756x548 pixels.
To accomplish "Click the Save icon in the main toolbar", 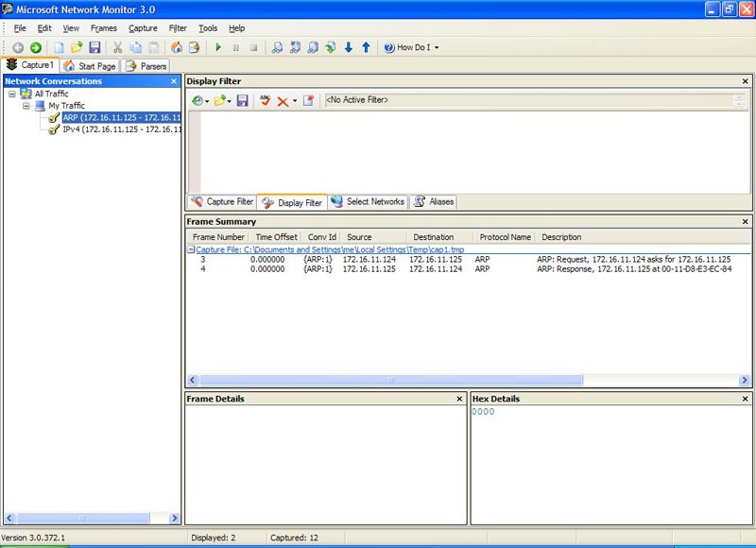I will pos(94,47).
